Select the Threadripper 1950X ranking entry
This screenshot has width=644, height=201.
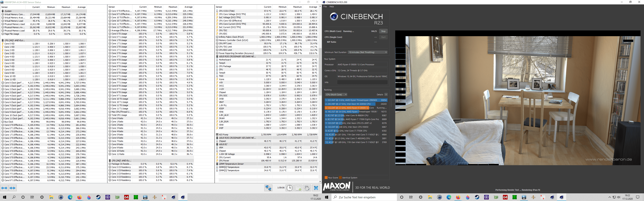point(356,112)
